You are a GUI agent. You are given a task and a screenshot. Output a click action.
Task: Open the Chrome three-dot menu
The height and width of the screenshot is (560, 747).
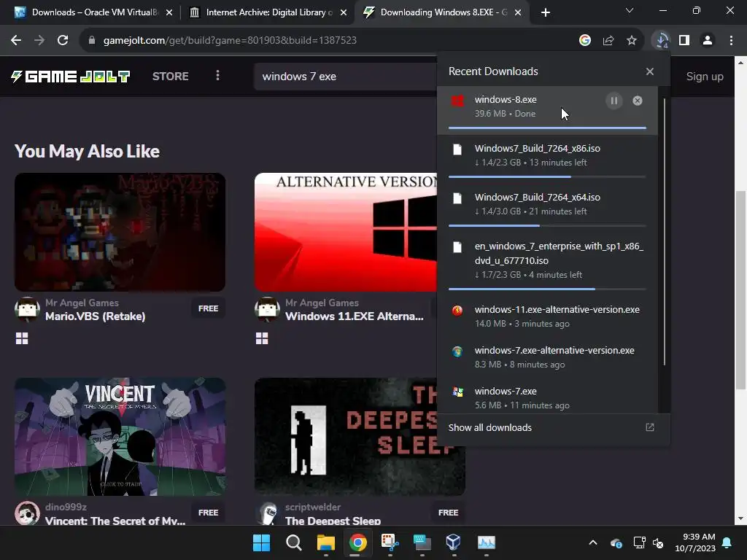(731, 41)
